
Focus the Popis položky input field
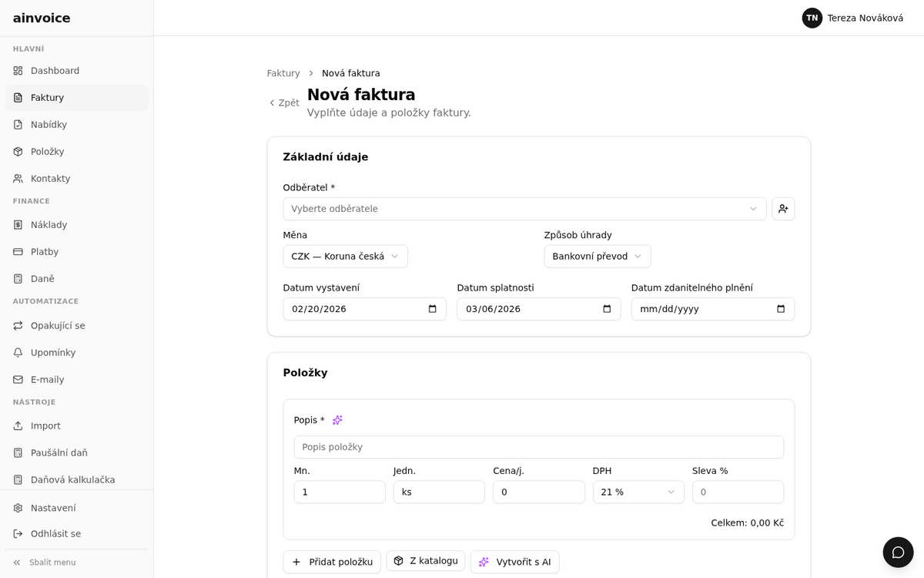[539, 447]
